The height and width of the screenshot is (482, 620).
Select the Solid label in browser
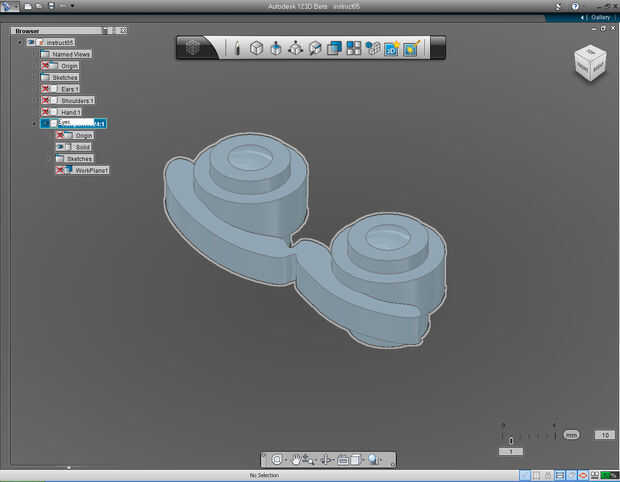[x=83, y=147]
